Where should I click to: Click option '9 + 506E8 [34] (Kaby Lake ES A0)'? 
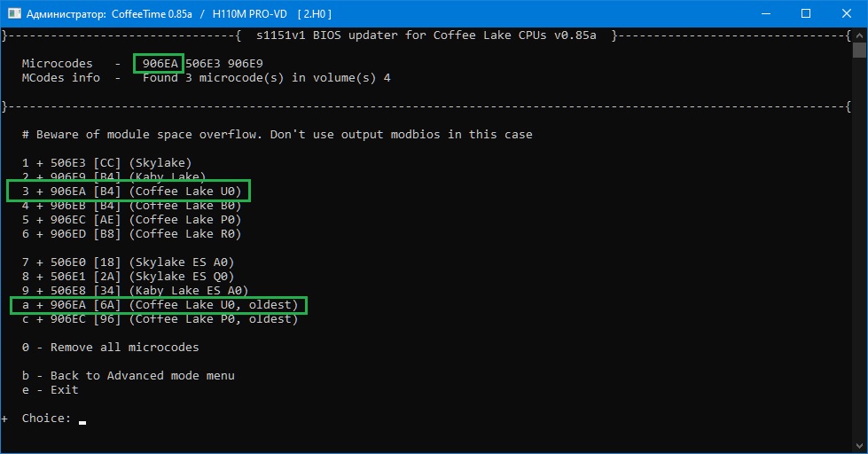click(x=135, y=290)
